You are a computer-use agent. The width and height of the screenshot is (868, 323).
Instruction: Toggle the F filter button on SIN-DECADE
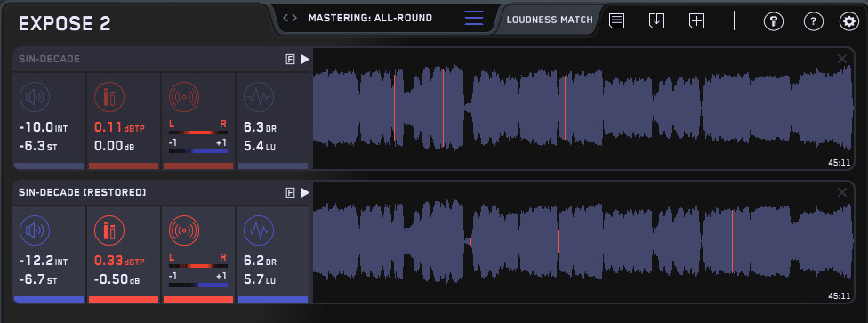click(290, 60)
